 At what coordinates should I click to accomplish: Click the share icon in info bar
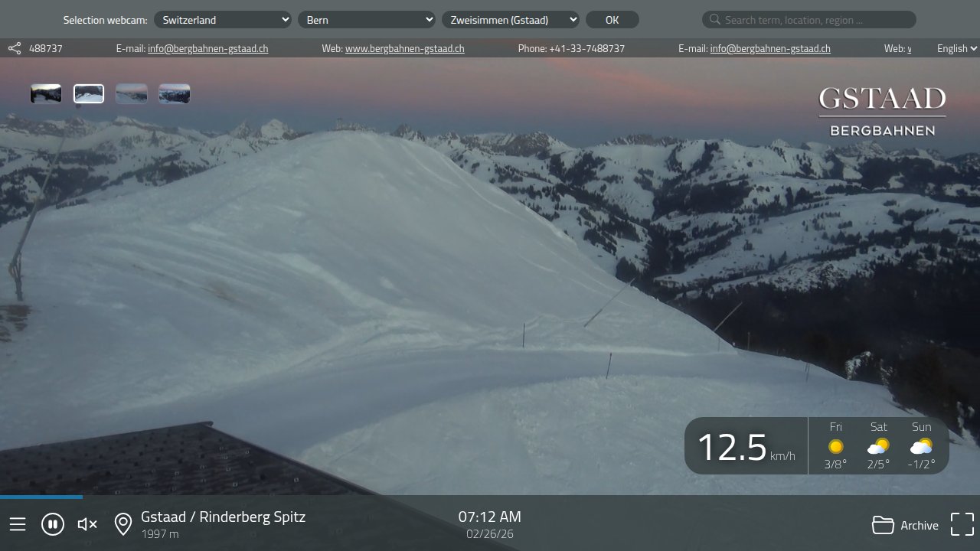point(15,49)
